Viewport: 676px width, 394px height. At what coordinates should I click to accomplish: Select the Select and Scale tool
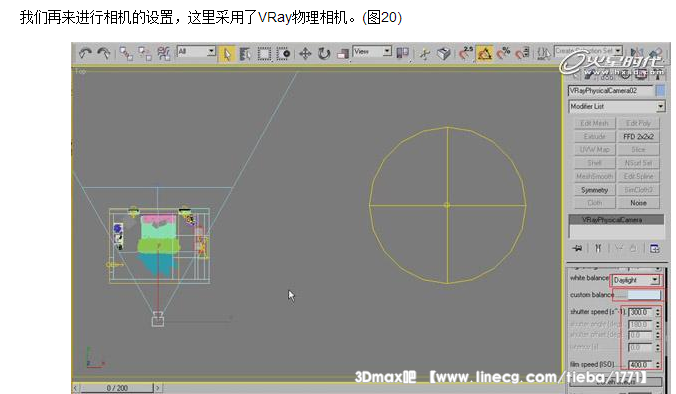(343, 54)
